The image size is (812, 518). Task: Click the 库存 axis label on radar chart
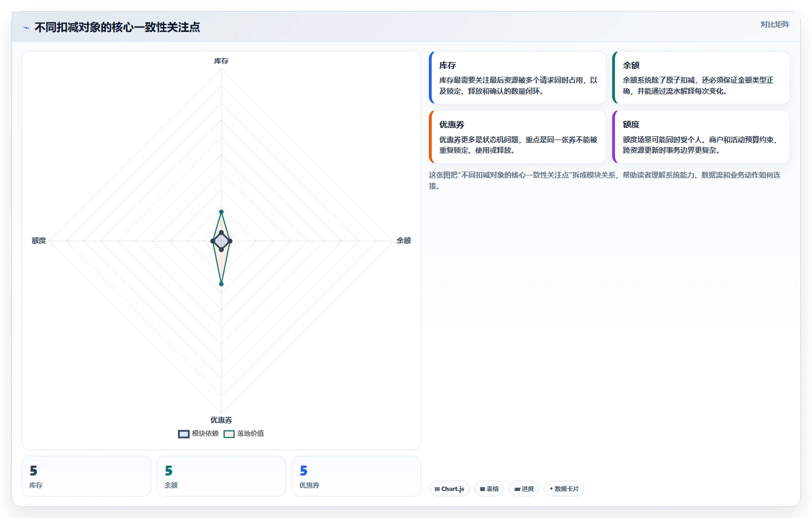(x=221, y=61)
